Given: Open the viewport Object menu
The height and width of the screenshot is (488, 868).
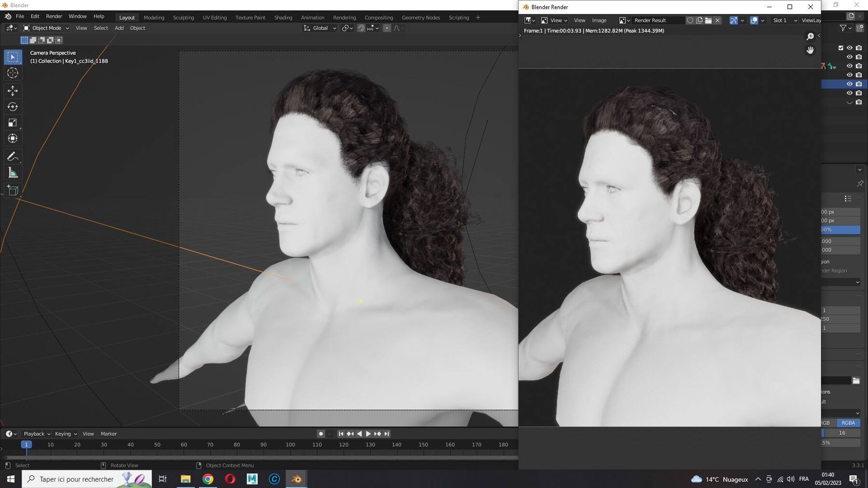Looking at the screenshot, I should tap(137, 28).
